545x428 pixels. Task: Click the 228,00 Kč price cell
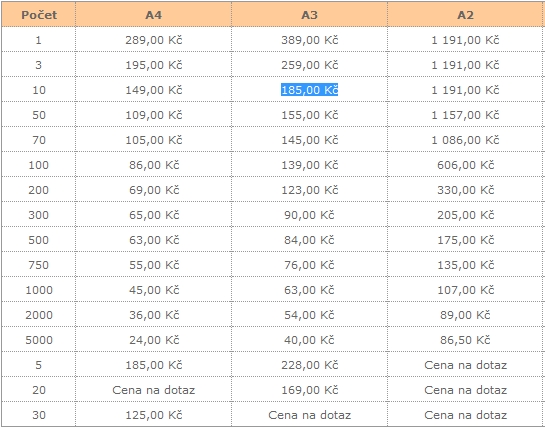coord(309,365)
